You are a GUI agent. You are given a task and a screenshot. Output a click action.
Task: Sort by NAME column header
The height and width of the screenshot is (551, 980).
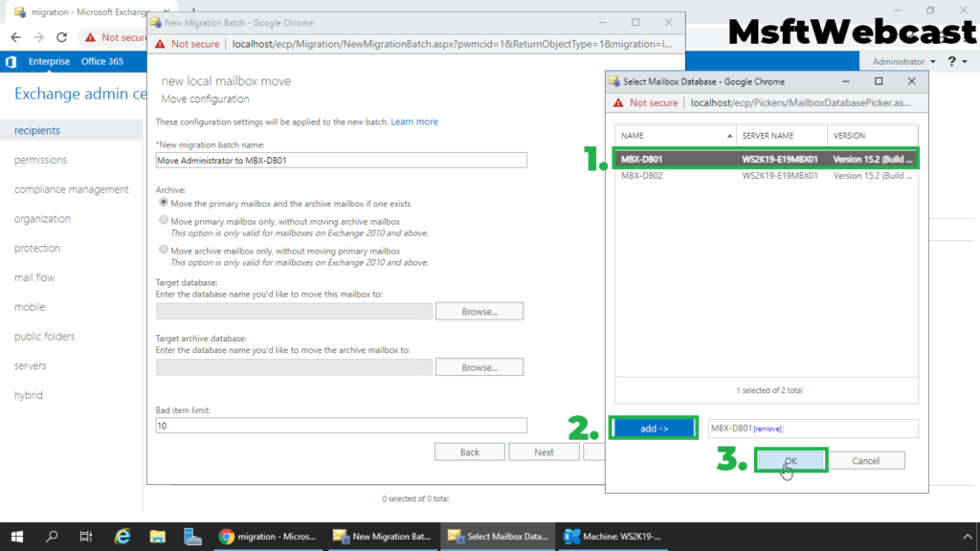[x=675, y=136]
